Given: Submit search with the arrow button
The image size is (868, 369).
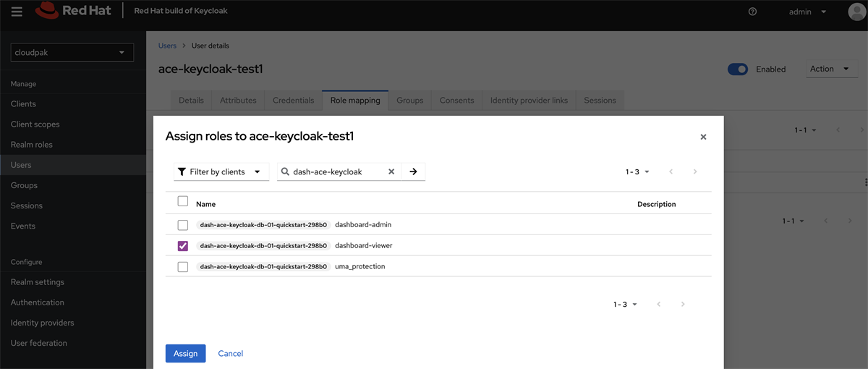Looking at the screenshot, I should pos(413,171).
